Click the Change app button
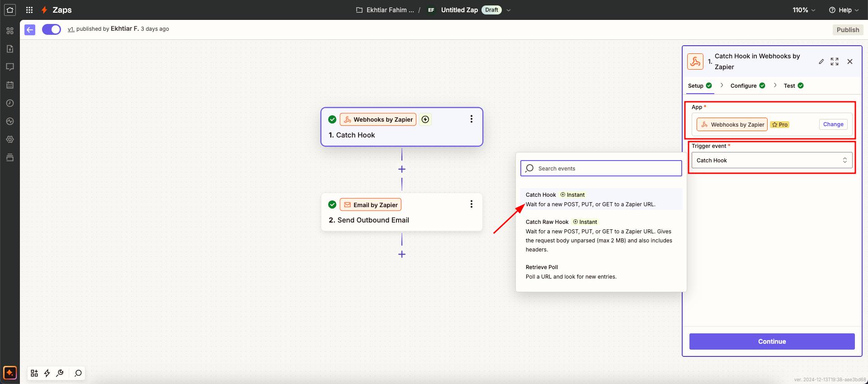The height and width of the screenshot is (384, 868). coord(833,124)
